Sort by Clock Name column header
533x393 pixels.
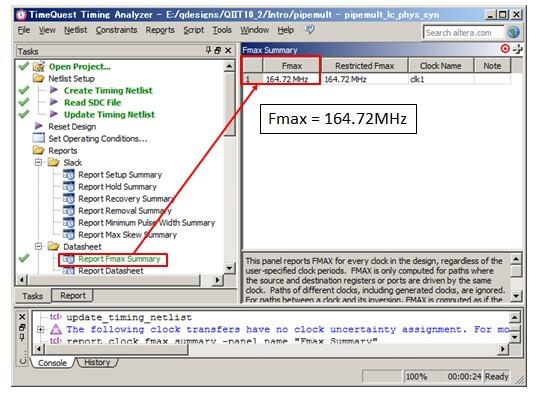click(x=441, y=66)
